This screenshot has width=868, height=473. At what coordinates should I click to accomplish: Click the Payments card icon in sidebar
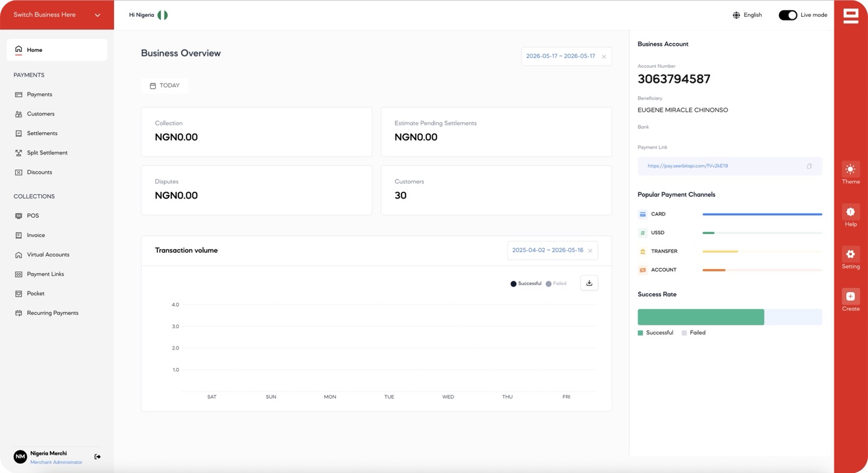tap(19, 95)
